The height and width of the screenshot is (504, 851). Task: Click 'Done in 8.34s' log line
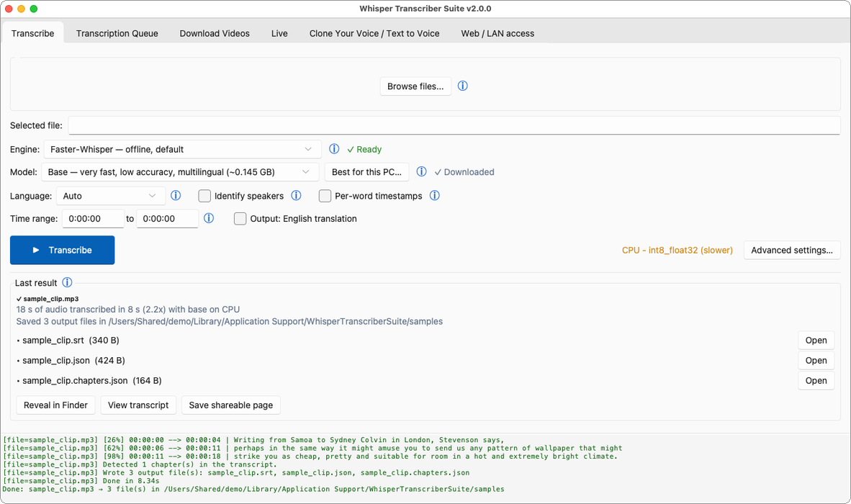click(81, 481)
